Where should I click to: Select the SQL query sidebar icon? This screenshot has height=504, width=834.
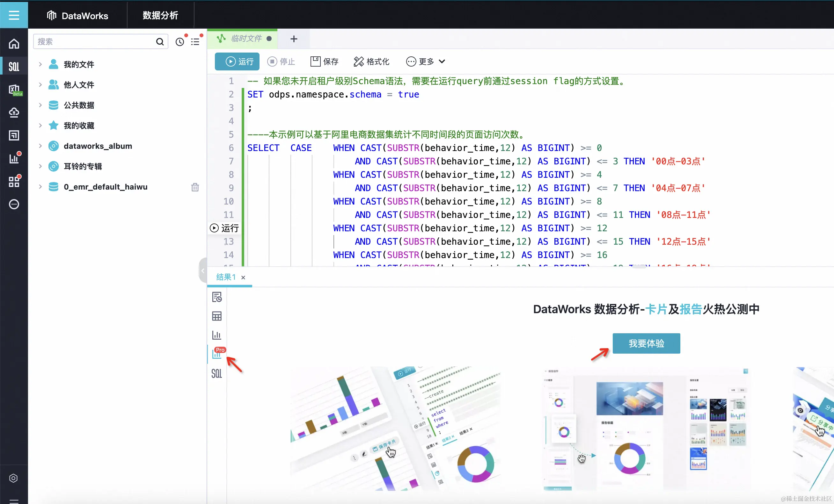tap(14, 67)
